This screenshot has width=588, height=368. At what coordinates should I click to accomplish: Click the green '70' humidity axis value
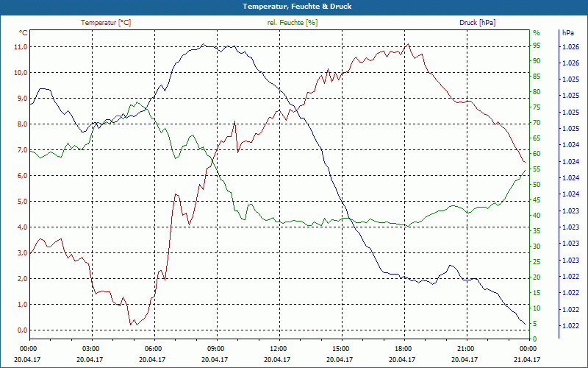click(537, 123)
